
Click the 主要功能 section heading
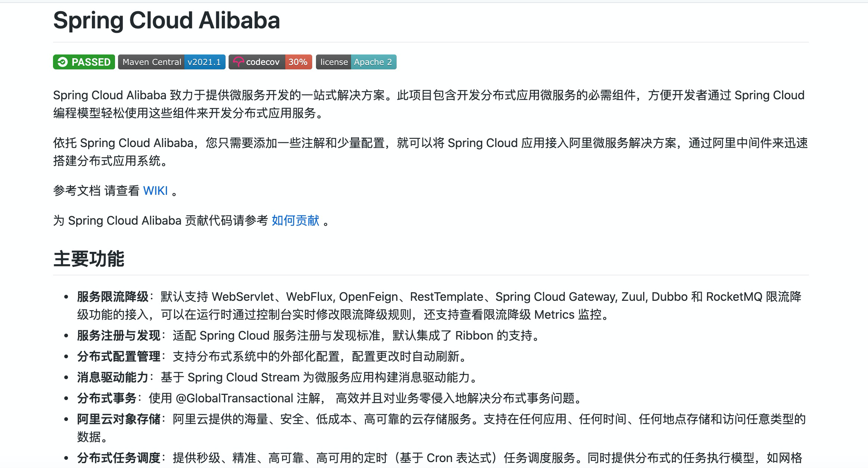click(89, 259)
